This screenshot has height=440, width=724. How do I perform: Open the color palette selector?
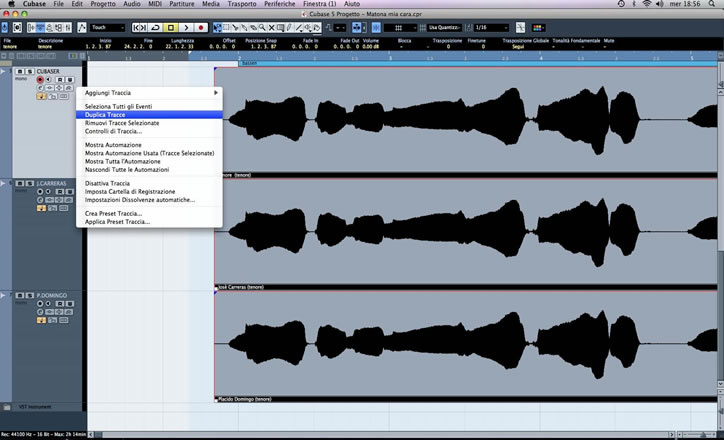(x=538, y=28)
